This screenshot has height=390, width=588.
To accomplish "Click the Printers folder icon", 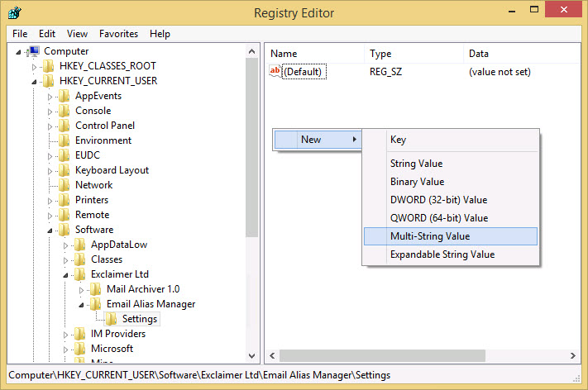I will point(65,200).
